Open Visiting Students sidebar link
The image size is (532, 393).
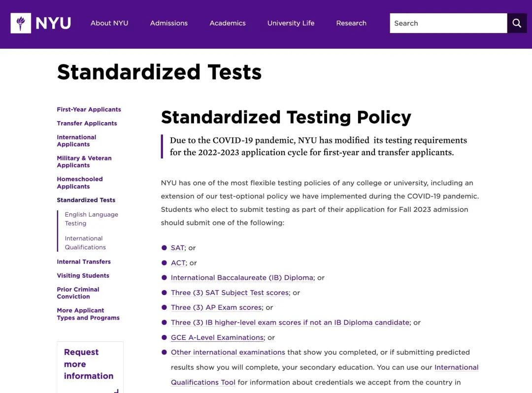[x=83, y=276]
